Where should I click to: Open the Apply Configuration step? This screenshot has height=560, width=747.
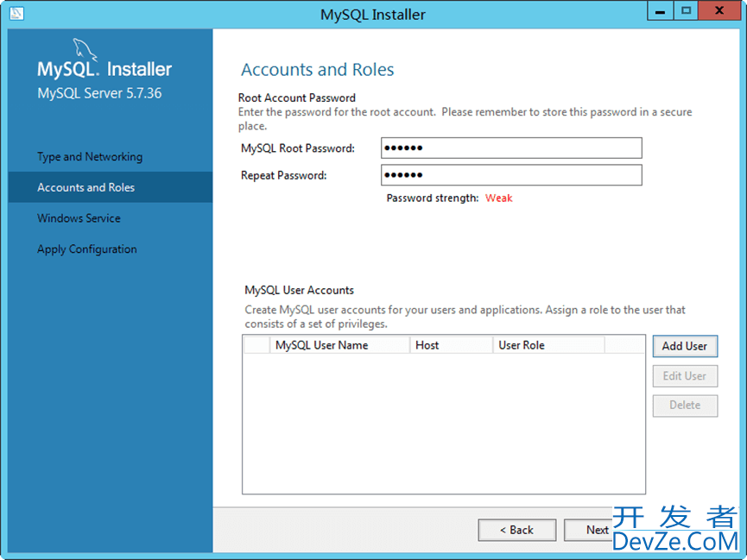click(87, 249)
